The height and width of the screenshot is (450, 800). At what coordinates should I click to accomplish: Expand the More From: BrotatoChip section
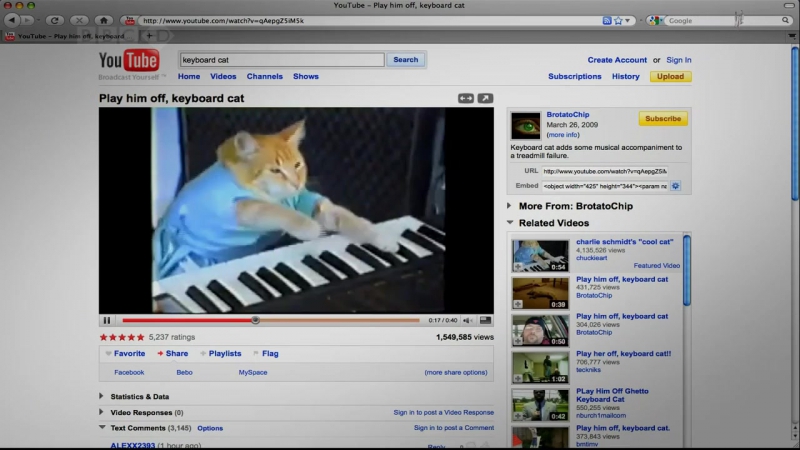(511, 206)
